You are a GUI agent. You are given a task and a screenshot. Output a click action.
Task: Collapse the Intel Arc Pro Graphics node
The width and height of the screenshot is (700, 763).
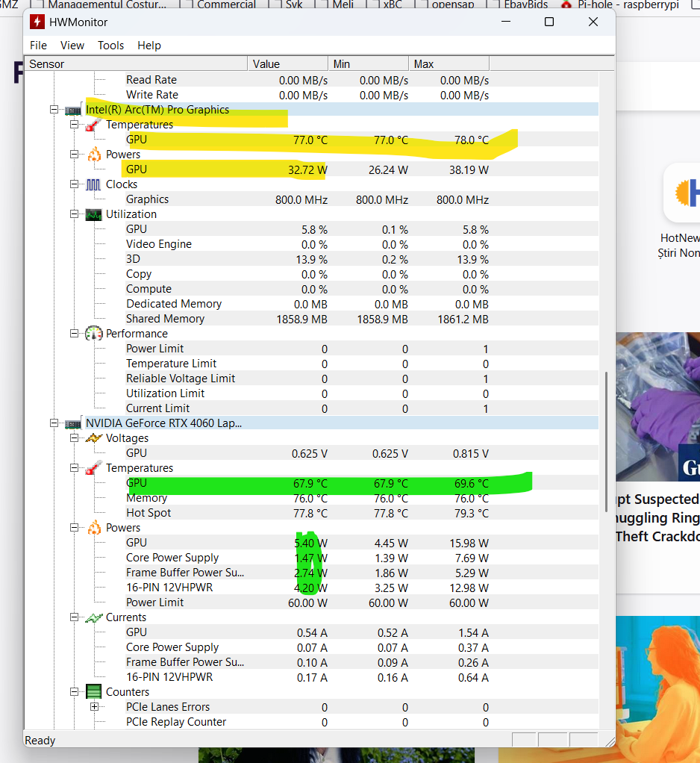tap(54, 110)
